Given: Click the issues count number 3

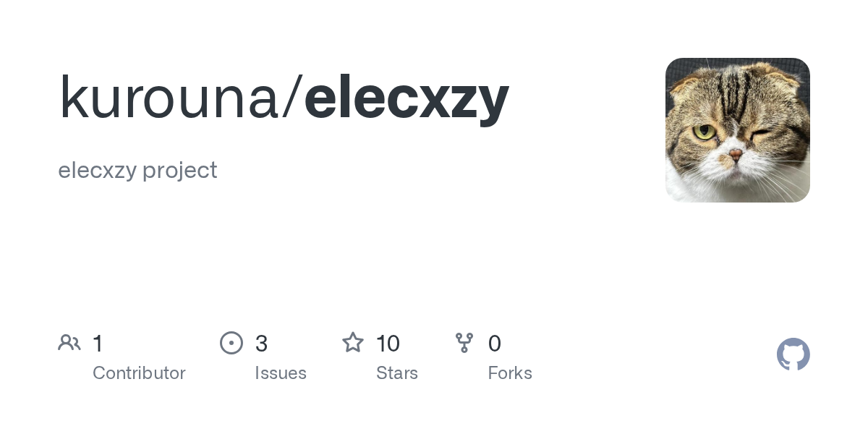Looking at the screenshot, I should [x=261, y=343].
